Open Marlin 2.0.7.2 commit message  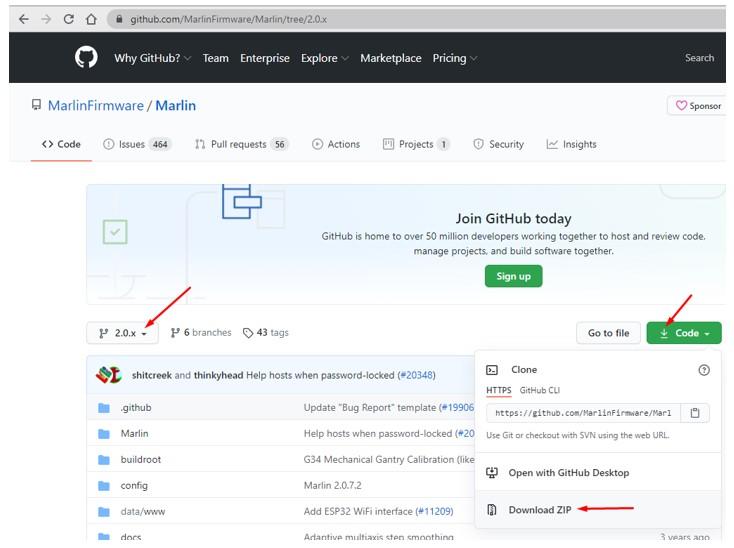[x=332, y=485]
